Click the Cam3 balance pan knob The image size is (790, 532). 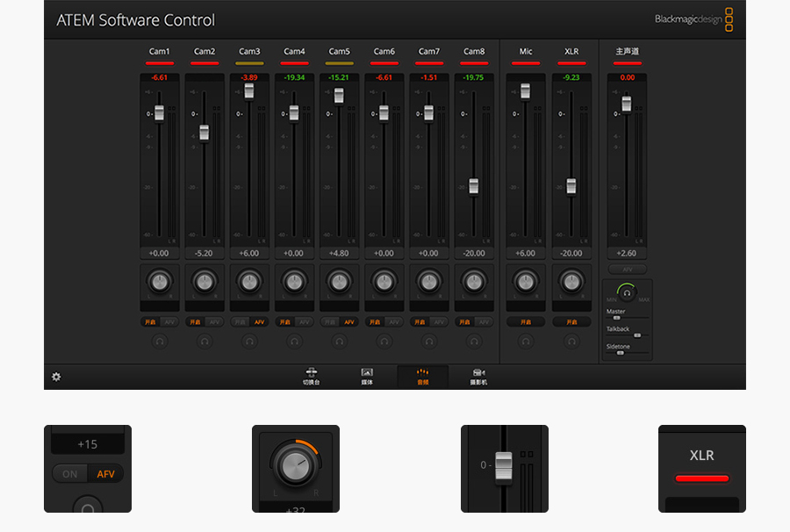pyautogui.click(x=249, y=282)
